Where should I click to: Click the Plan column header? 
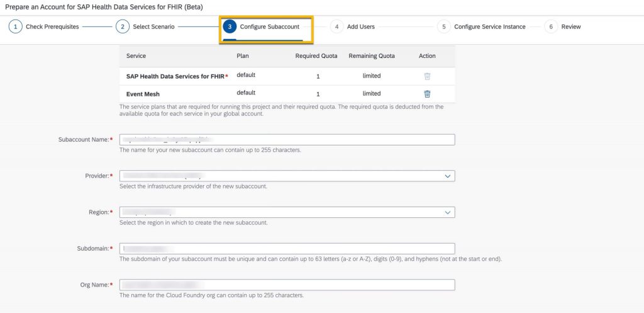[242, 56]
